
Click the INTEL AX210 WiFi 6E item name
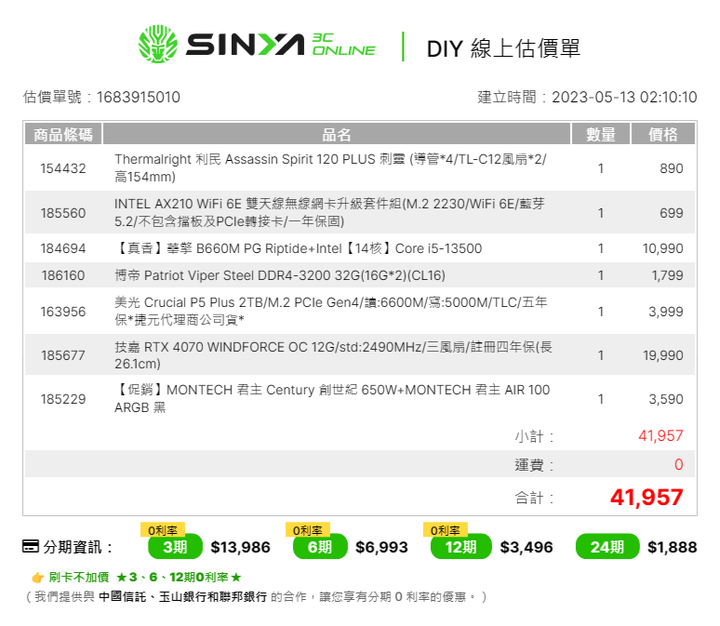[x=330, y=213]
